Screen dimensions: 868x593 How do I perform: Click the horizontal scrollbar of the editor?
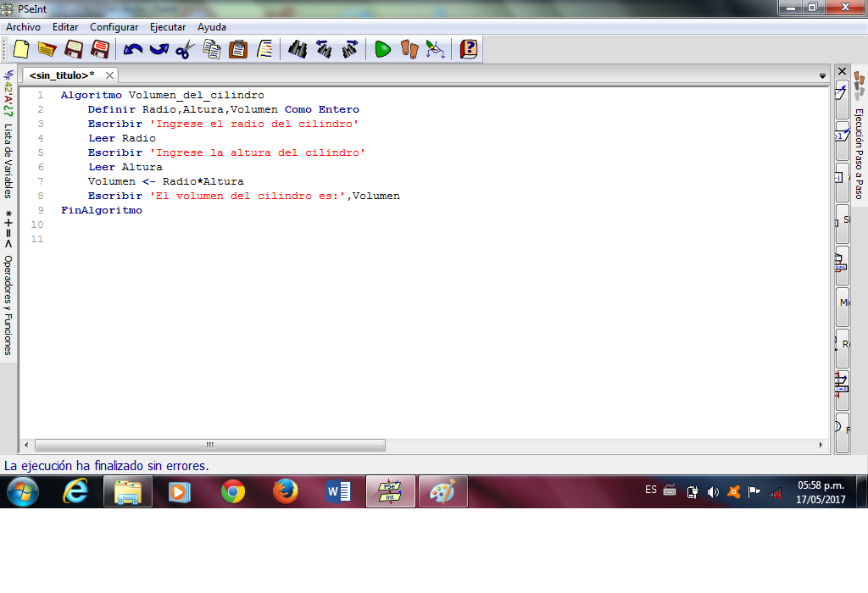(210, 445)
